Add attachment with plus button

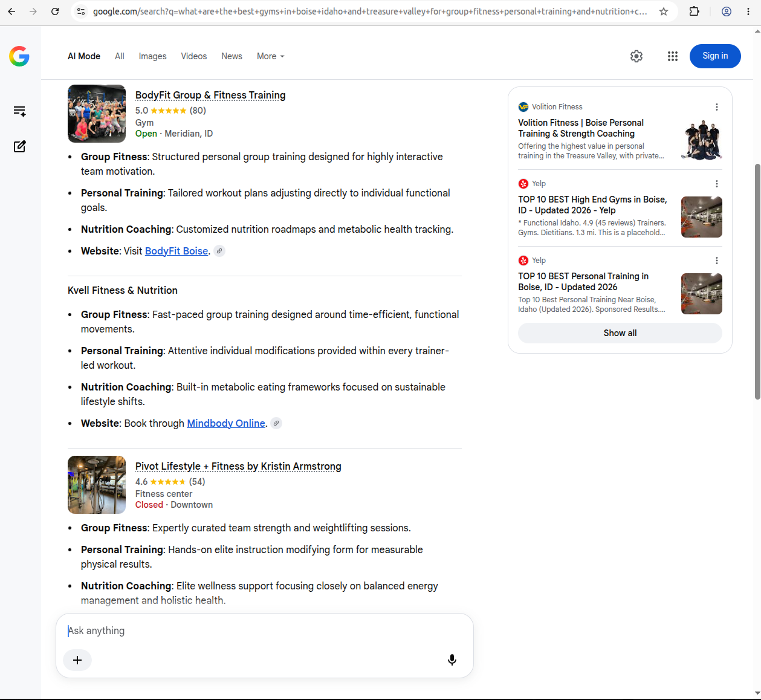(77, 660)
